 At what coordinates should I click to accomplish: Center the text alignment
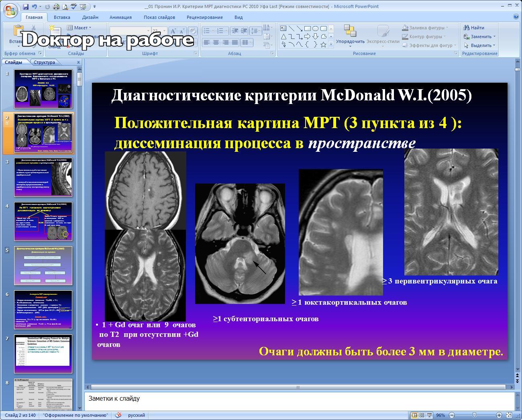point(216,42)
